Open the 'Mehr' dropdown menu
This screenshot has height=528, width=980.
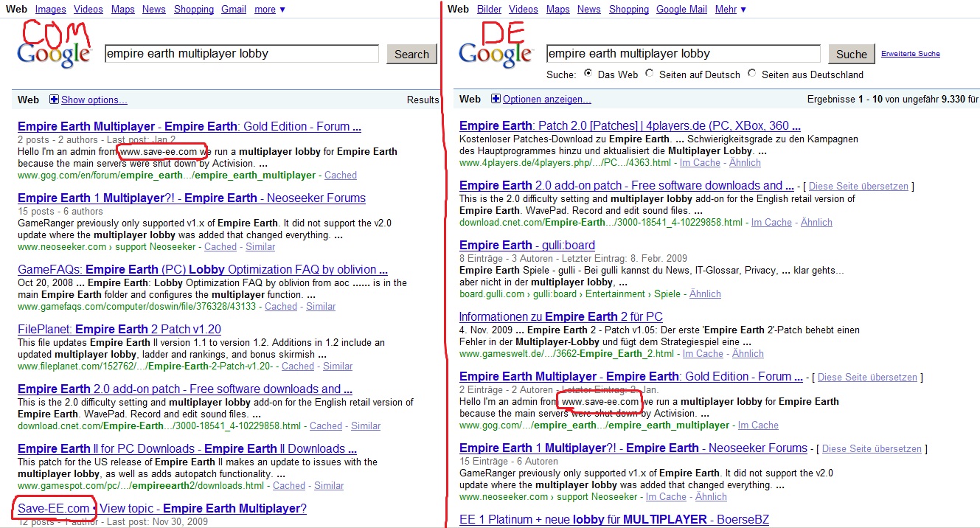[x=730, y=10]
